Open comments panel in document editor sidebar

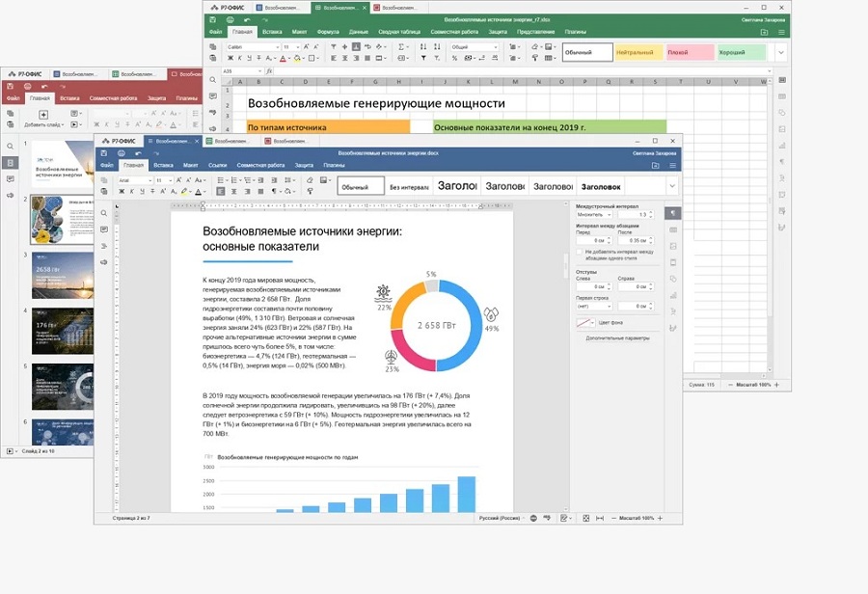(104, 229)
